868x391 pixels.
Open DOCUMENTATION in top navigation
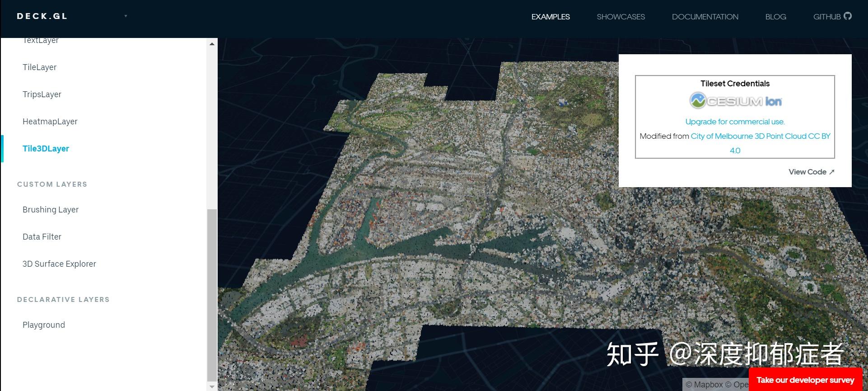705,17
